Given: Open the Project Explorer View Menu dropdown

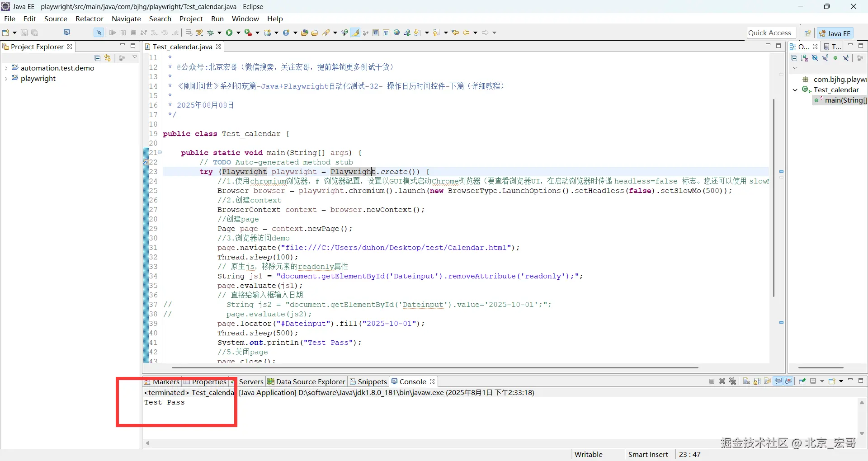Looking at the screenshot, I should click(x=135, y=57).
